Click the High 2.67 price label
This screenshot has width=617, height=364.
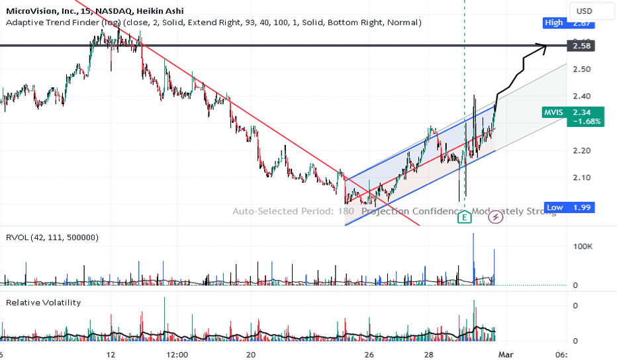click(569, 23)
